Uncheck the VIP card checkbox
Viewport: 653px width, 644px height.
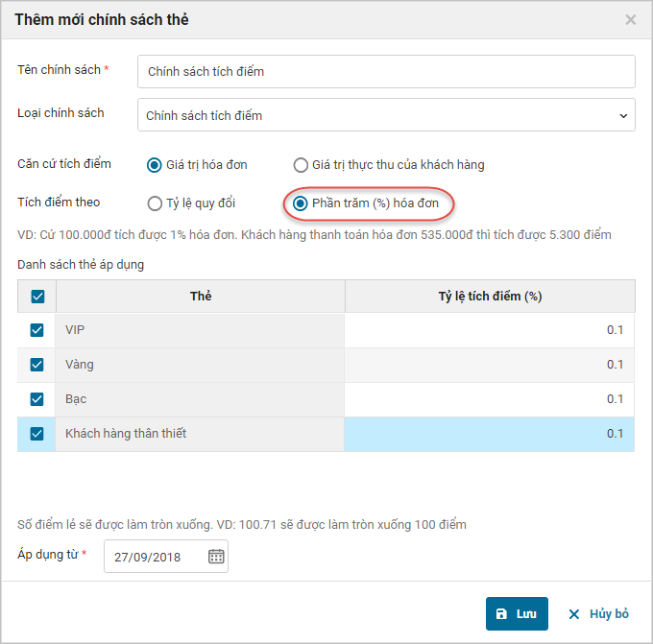point(37,330)
